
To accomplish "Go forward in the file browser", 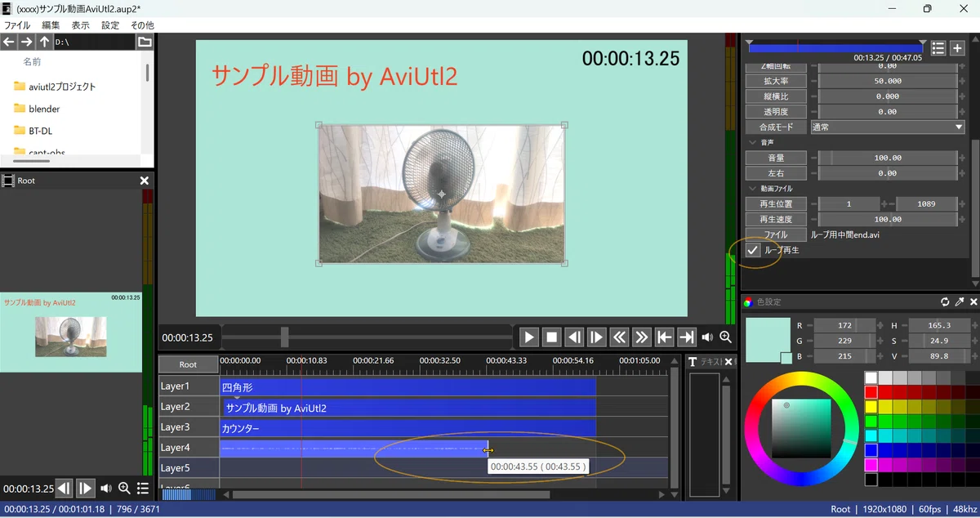I will click(x=27, y=42).
